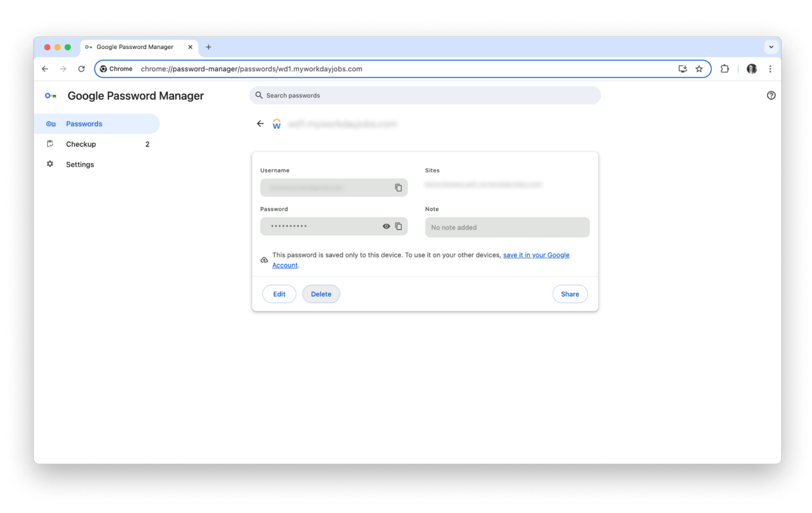Reload the page
The height and width of the screenshot is (513, 812).
[x=81, y=69]
